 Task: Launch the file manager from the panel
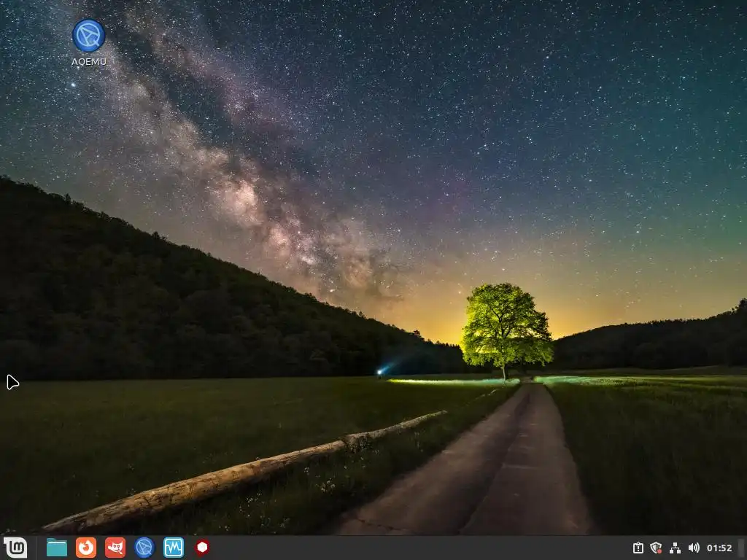click(57, 548)
